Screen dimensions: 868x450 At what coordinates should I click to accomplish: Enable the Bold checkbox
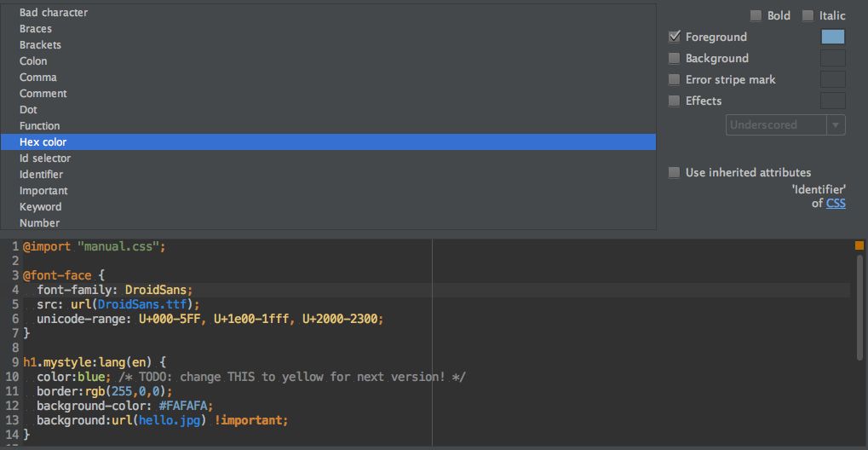point(756,16)
